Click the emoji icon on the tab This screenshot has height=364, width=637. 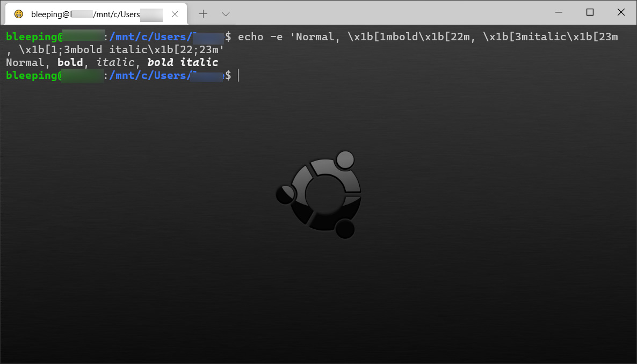tap(19, 14)
